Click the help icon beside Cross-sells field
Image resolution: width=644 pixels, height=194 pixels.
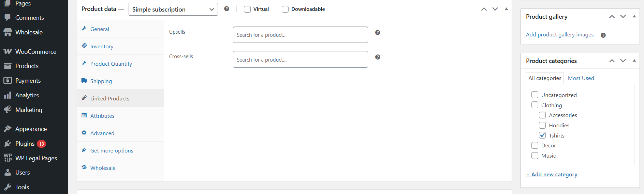[x=378, y=57]
